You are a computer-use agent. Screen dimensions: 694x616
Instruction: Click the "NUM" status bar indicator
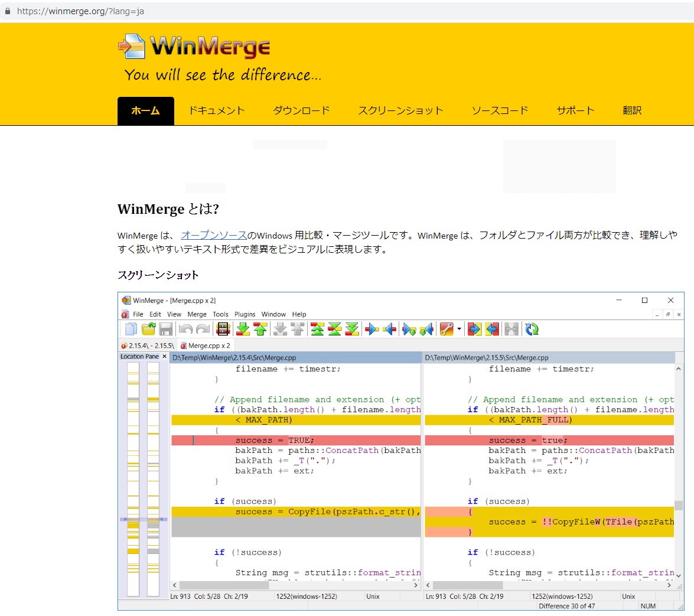tap(648, 607)
